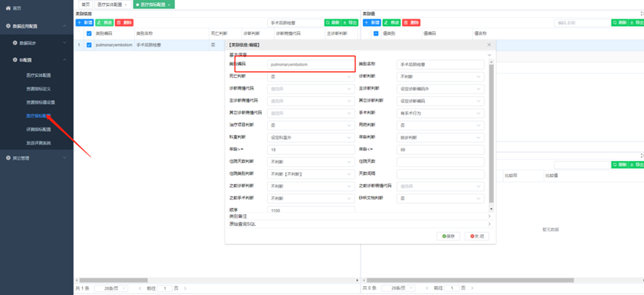Open the 诊断判断 dropdown in the dialog

(x=441, y=77)
